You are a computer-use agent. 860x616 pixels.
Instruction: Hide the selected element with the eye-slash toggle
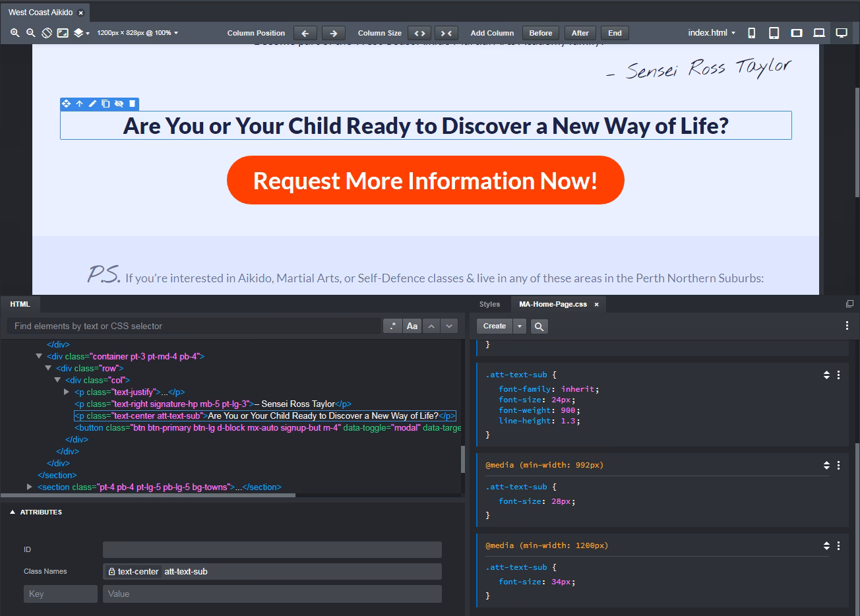pos(119,104)
